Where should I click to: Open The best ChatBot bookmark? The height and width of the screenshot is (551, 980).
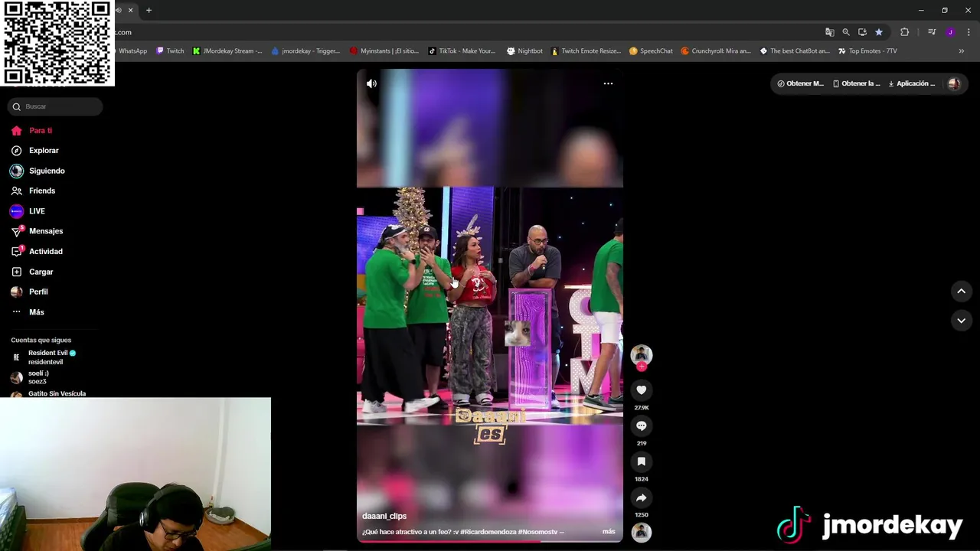795,51
